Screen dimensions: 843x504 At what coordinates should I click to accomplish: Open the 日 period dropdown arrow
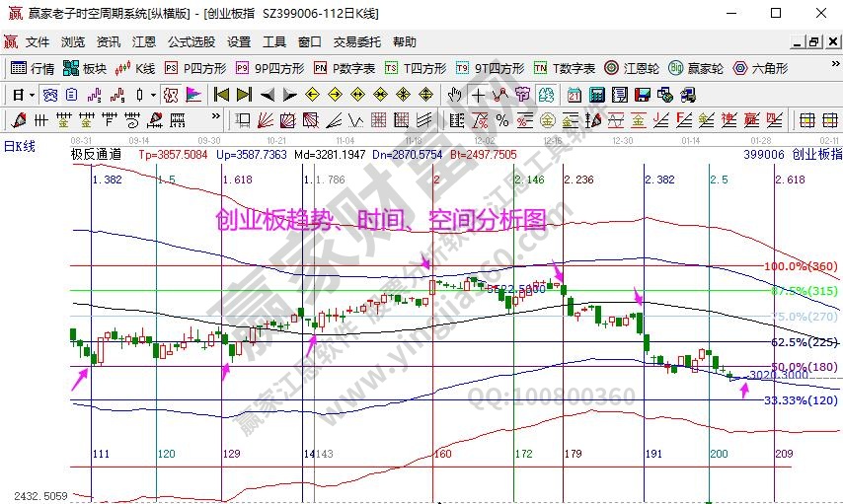coord(33,95)
